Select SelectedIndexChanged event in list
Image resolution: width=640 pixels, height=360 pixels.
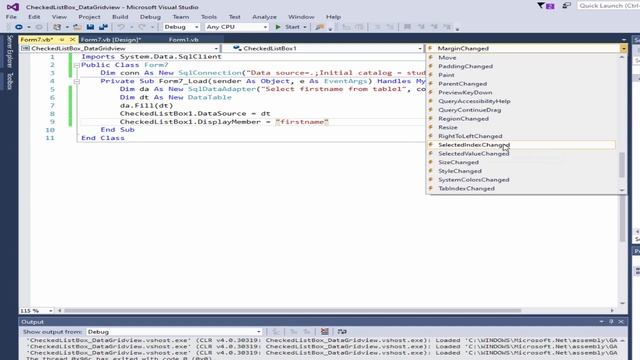[521, 144]
